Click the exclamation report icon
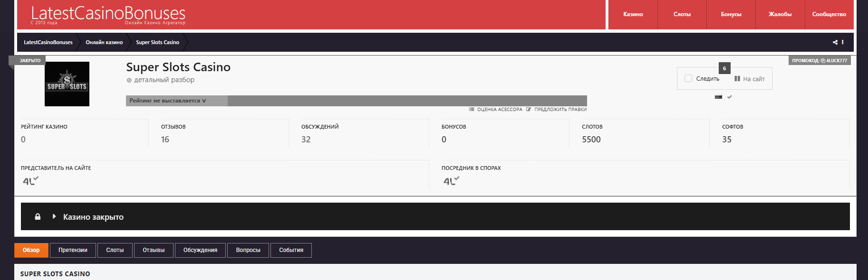This screenshot has height=280, width=868. [843, 42]
